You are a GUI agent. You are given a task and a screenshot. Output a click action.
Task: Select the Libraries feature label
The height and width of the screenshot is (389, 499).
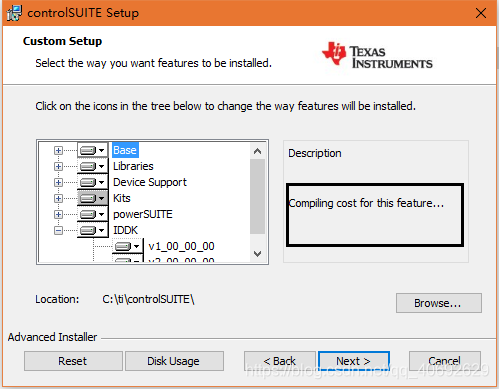(x=133, y=166)
